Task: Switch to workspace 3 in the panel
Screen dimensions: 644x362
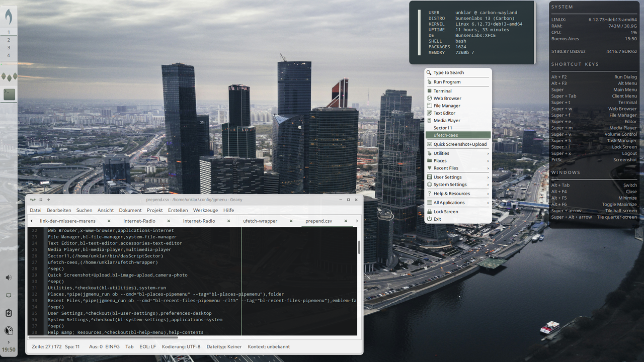Action: pos(9,48)
